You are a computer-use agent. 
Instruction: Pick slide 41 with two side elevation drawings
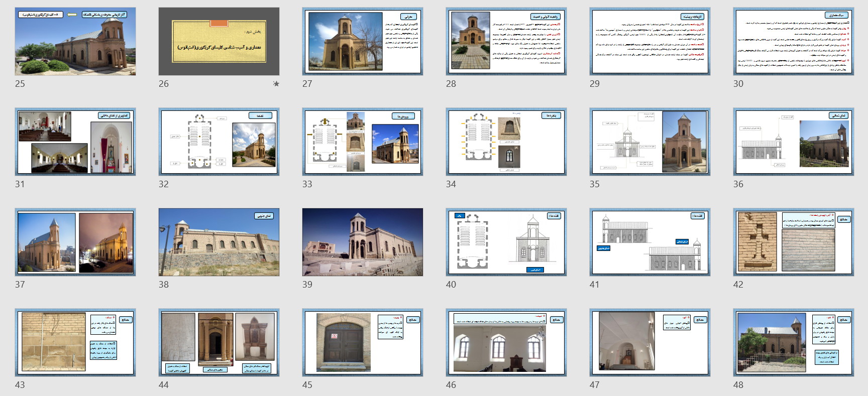pyautogui.click(x=650, y=242)
